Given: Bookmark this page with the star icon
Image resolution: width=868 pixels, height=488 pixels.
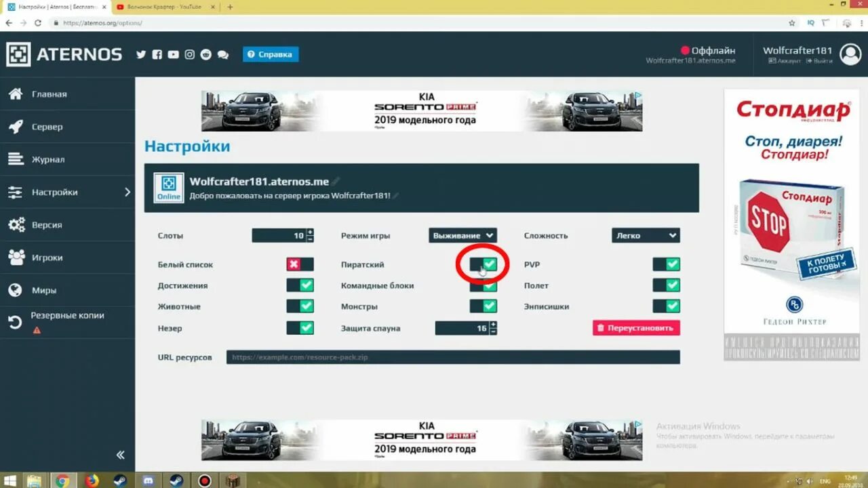Looking at the screenshot, I should (791, 22).
